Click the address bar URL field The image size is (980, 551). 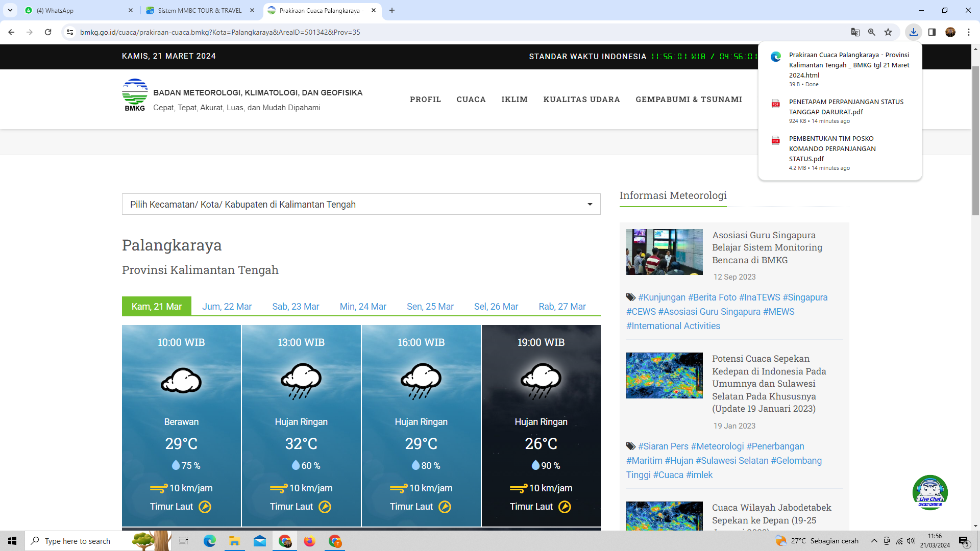459,32
